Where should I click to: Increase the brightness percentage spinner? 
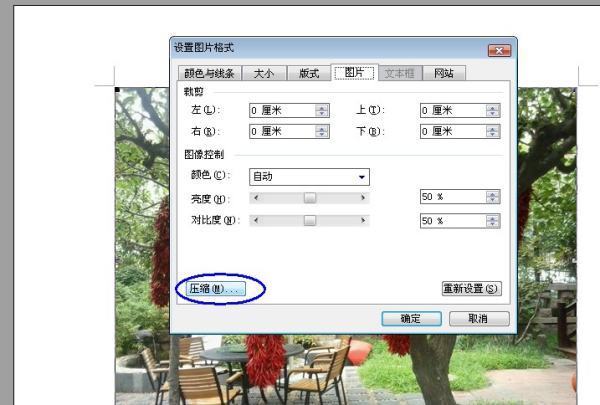492,194
